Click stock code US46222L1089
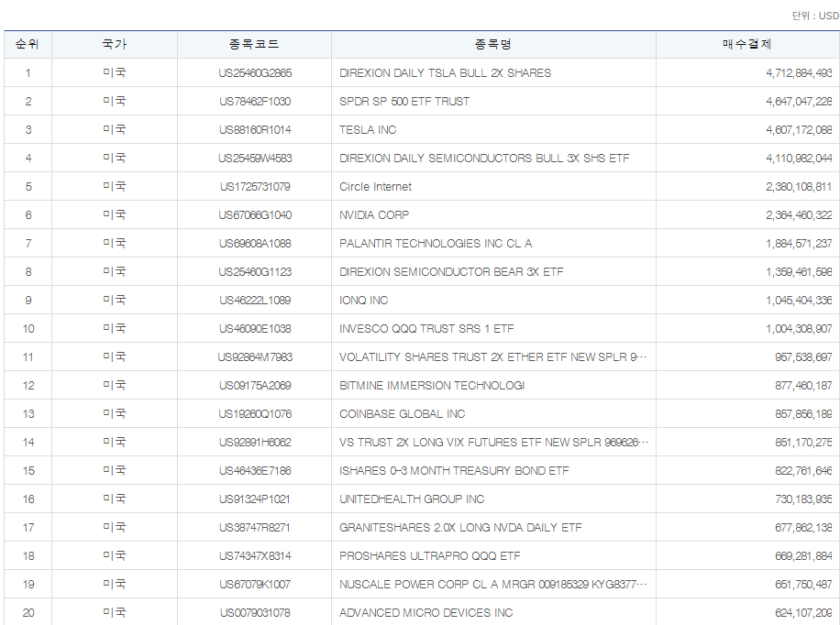840x625 pixels. coord(255,300)
